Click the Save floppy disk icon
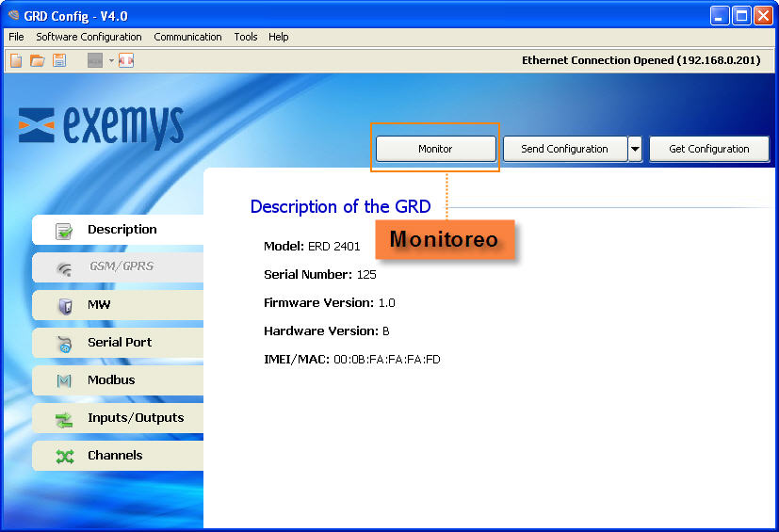Screen dimensions: 779x532 click(x=58, y=60)
